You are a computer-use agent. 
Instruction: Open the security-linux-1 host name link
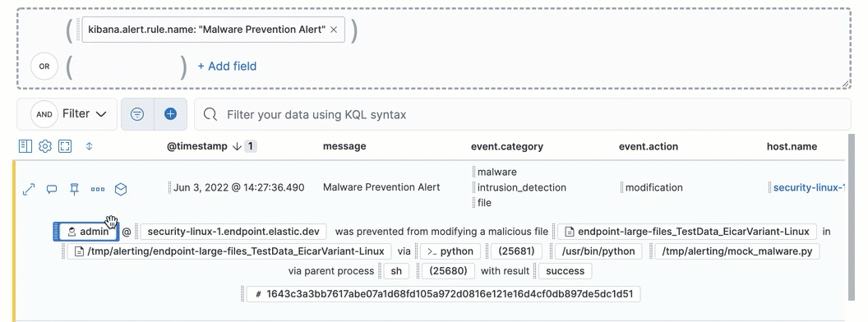pos(810,187)
